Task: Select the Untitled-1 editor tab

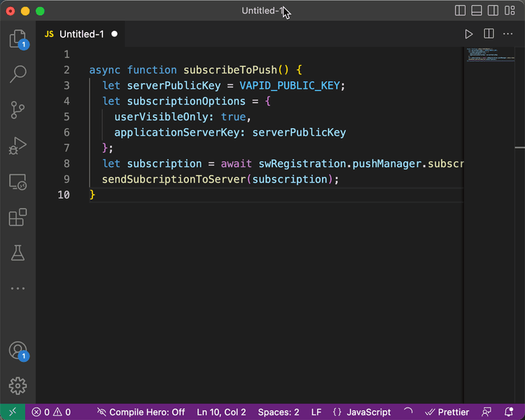Action: coord(80,34)
